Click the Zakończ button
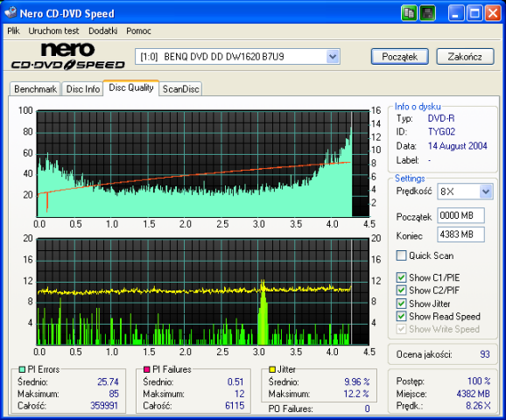 point(465,57)
